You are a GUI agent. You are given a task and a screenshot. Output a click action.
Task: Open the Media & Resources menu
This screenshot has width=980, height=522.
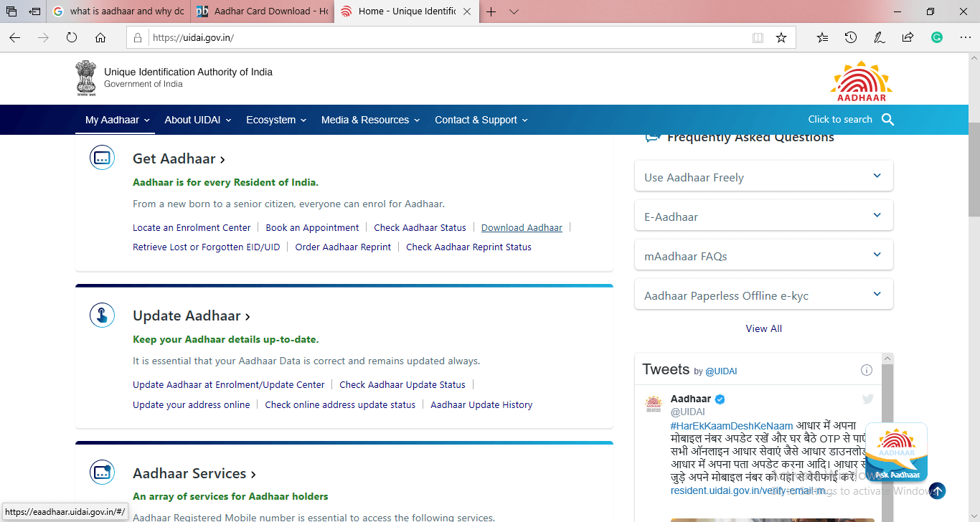tap(370, 120)
